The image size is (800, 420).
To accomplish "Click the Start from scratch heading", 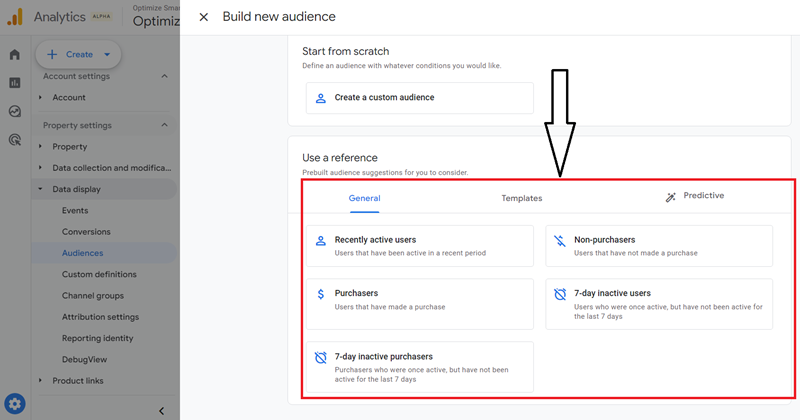I will [345, 51].
